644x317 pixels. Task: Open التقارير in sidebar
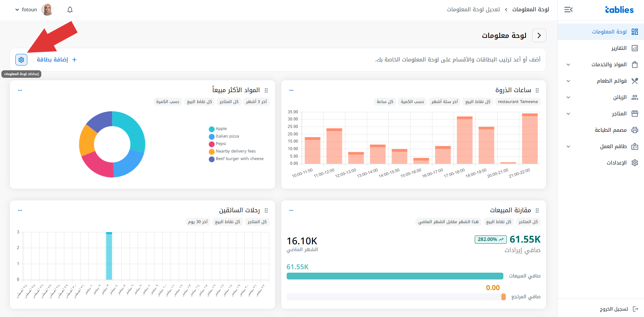(601, 48)
